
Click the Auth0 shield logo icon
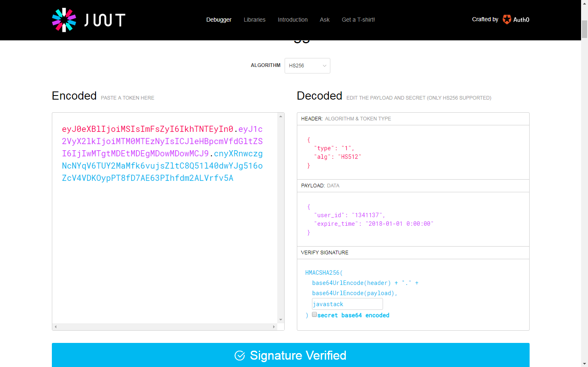[507, 20]
